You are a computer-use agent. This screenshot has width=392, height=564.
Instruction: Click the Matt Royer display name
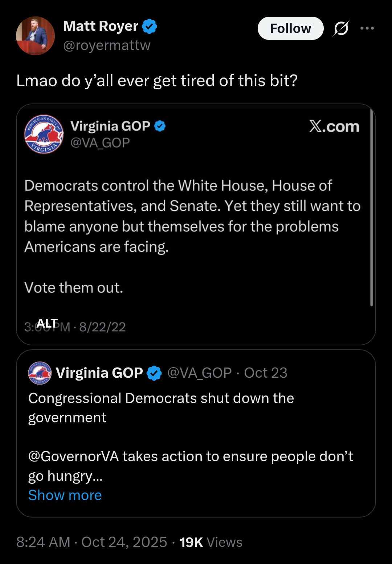[101, 26]
